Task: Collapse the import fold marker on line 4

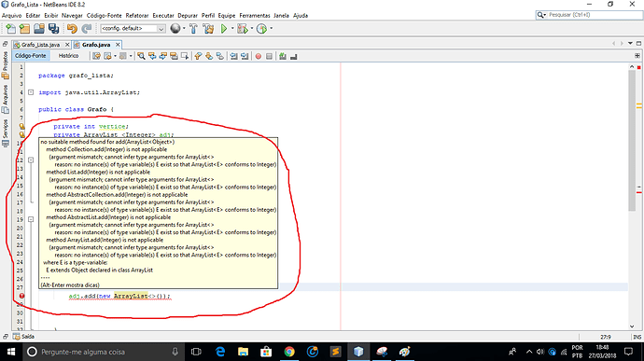Action: tap(31, 92)
